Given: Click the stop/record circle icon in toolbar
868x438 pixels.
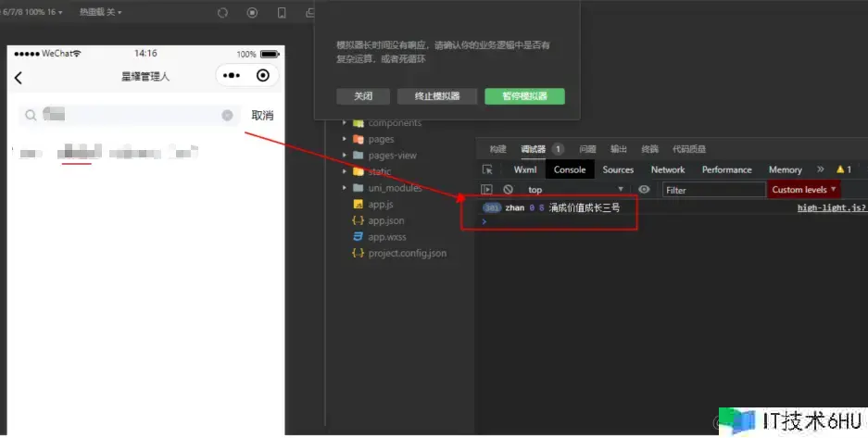Looking at the screenshot, I should coord(252,13).
